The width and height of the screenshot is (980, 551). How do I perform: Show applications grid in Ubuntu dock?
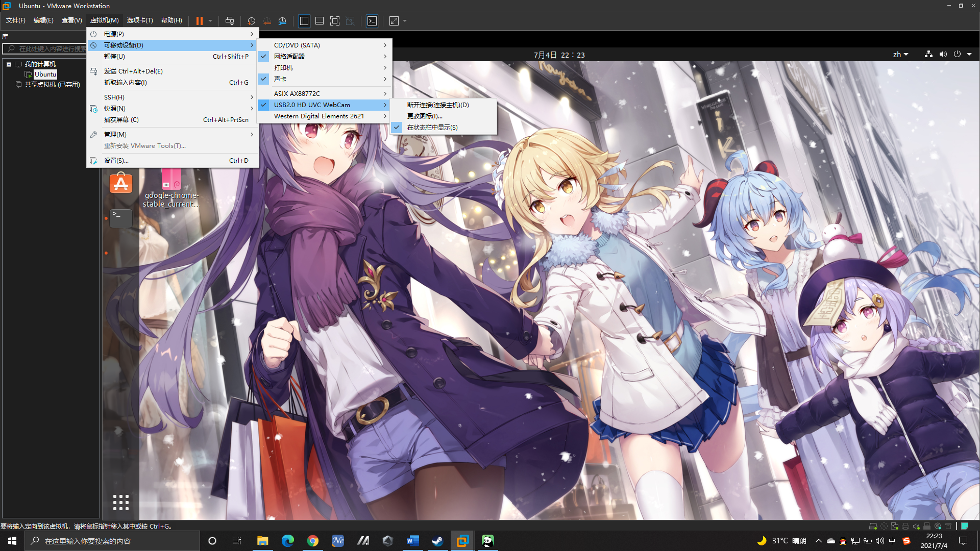[x=121, y=503]
